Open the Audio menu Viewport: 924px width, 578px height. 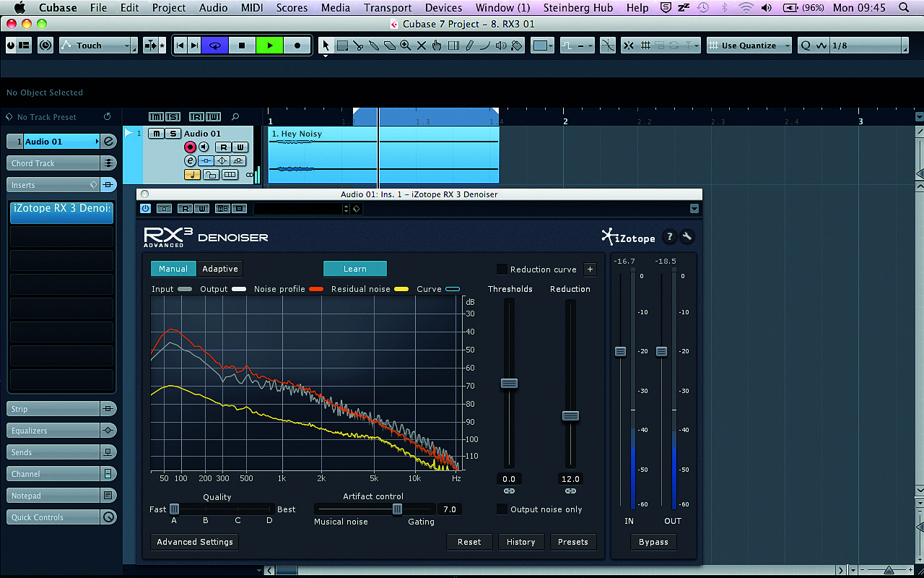pos(213,8)
